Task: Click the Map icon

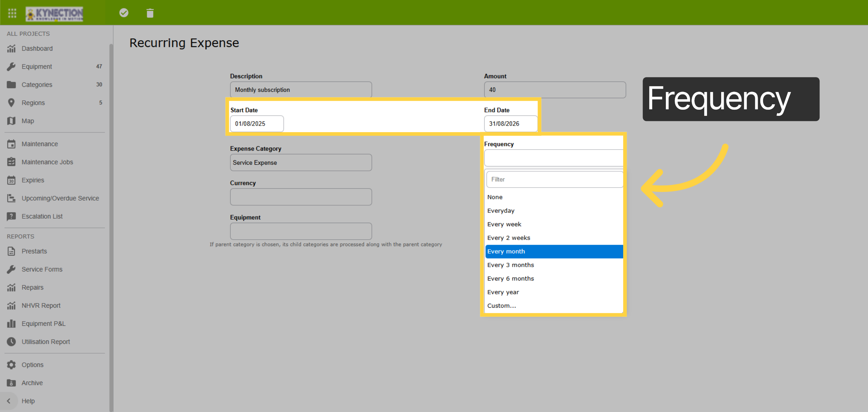Action: [x=12, y=121]
